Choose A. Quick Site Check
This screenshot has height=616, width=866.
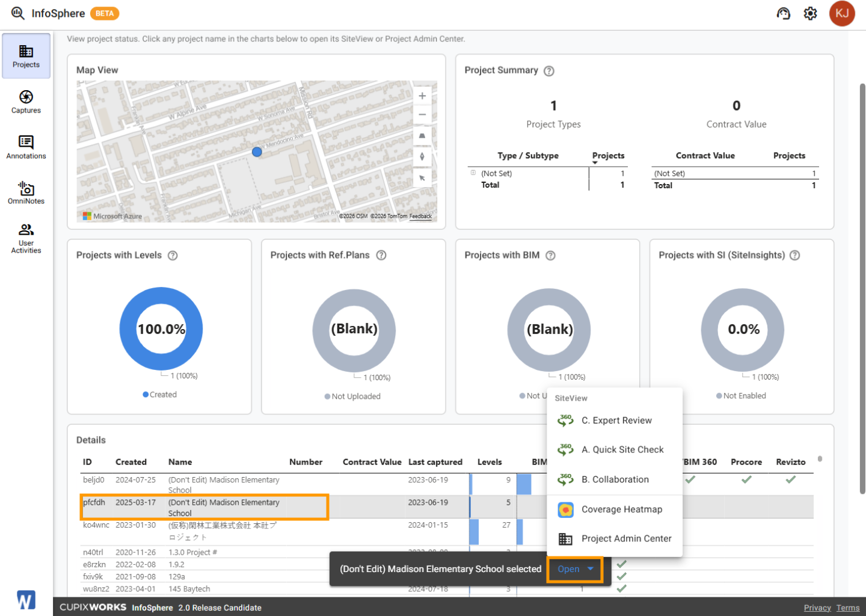[x=615, y=450]
